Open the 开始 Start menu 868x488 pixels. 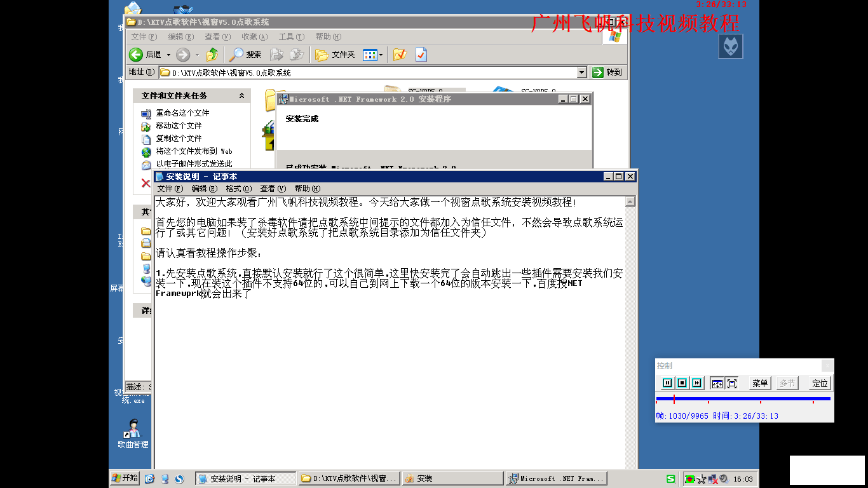(x=125, y=478)
